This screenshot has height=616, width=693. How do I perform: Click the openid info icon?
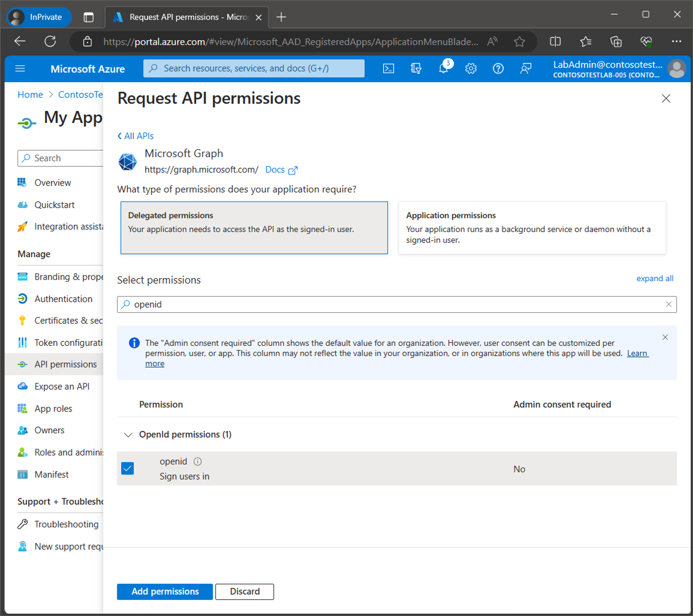click(x=197, y=461)
